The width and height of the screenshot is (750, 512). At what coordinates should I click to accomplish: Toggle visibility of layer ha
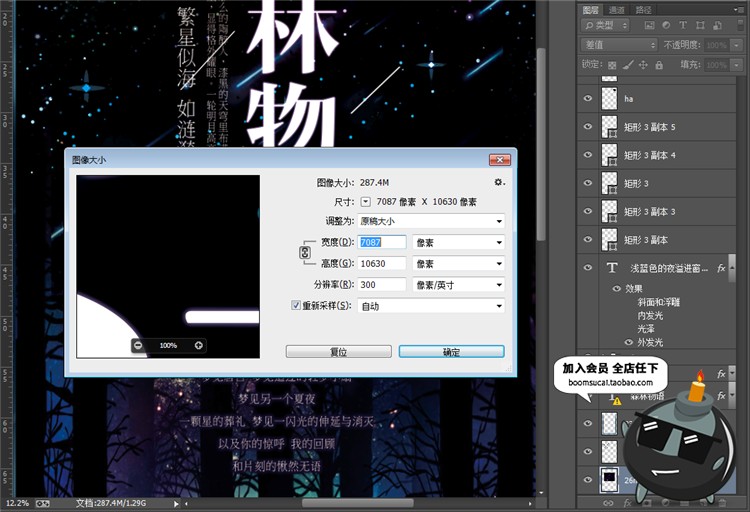point(588,98)
